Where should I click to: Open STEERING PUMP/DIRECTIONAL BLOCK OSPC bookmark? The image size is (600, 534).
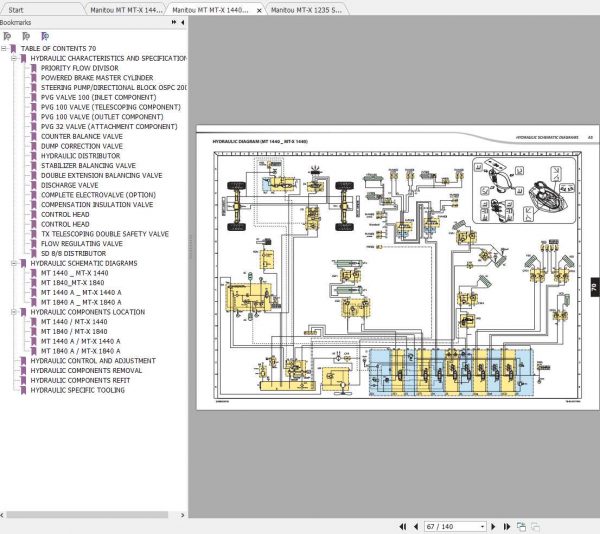(x=114, y=88)
